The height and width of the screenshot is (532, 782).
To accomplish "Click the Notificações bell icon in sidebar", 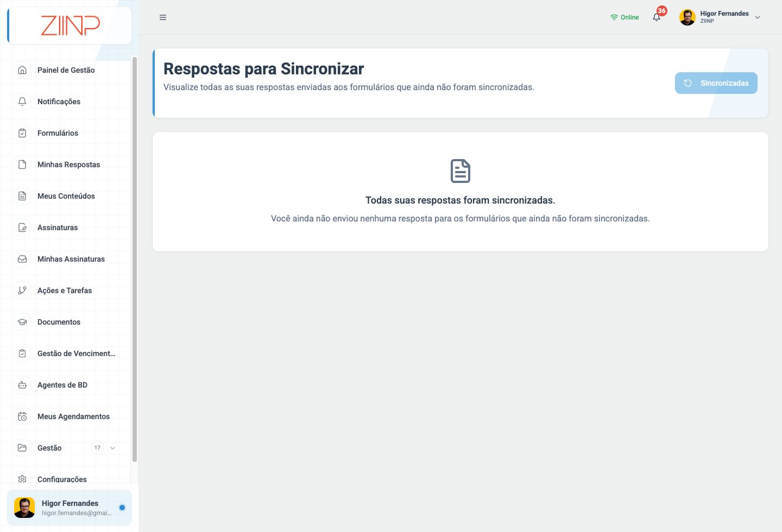I will click(x=22, y=102).
